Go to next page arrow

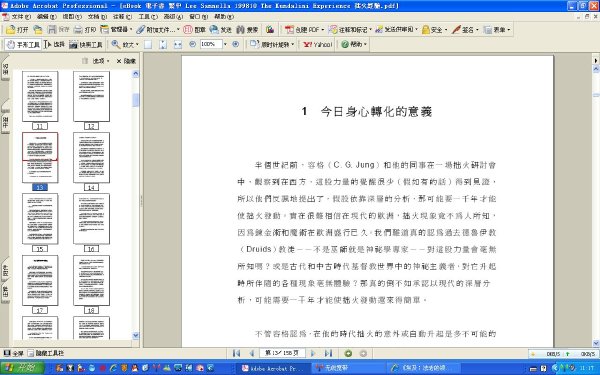pyautogui.click(x=313, y=353)
